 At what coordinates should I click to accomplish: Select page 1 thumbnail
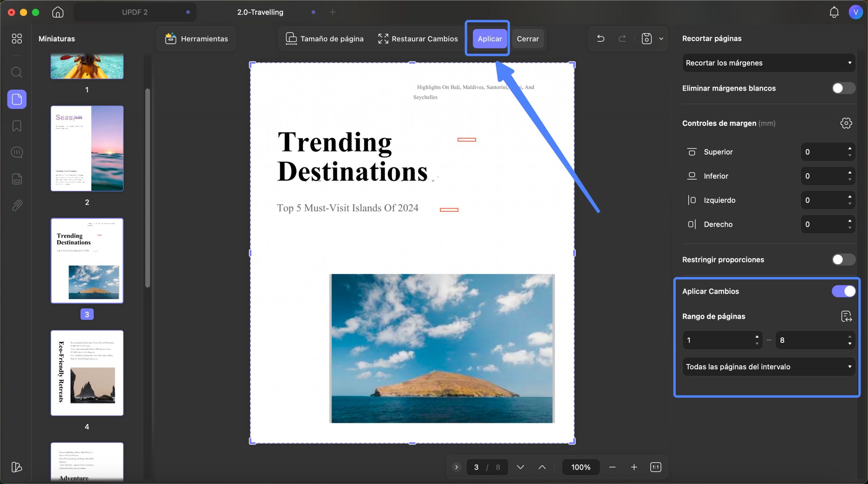tap(87, 66)
